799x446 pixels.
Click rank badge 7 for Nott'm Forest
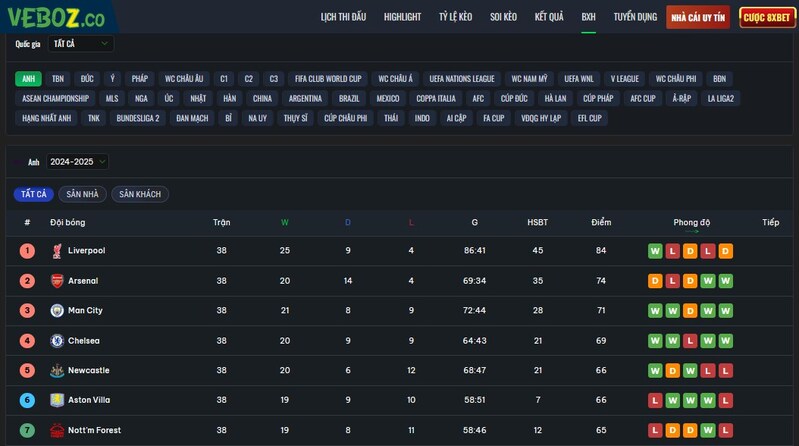pyautogui.click(x=28, y=430)
